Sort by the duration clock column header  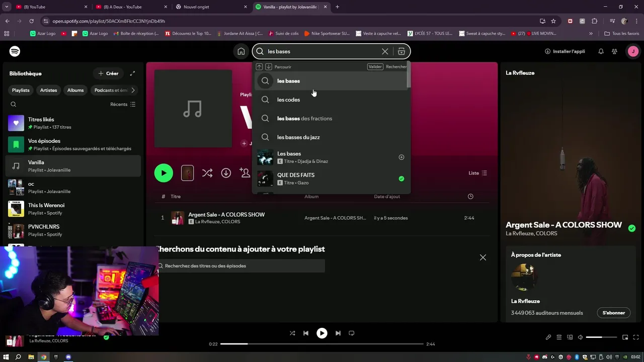pyautogui.click(x=470, y=197)
